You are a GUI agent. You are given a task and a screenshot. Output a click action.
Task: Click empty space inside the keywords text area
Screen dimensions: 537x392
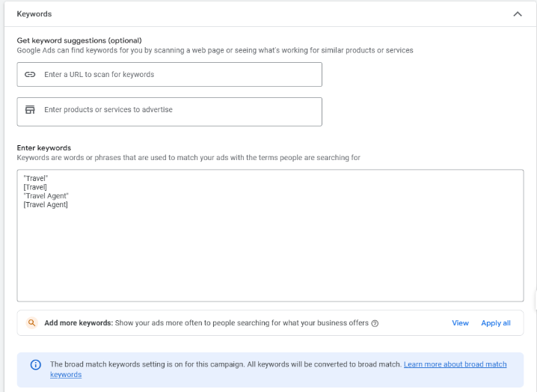pyautogui.click(x=270, y=254)
